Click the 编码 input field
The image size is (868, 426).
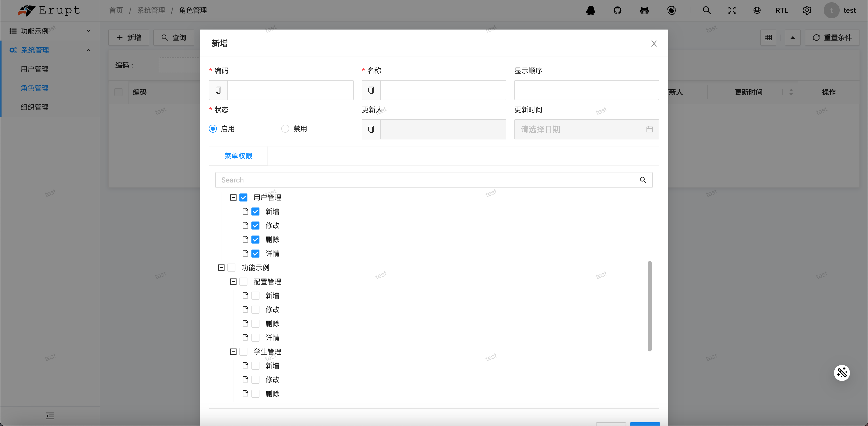pyautogui.click(x=291, y=90)
